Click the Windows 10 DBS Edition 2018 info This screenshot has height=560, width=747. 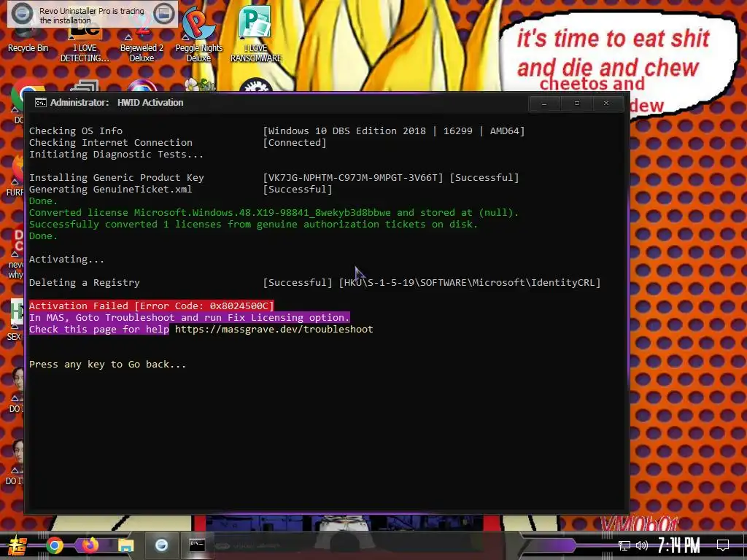point(393,131)
